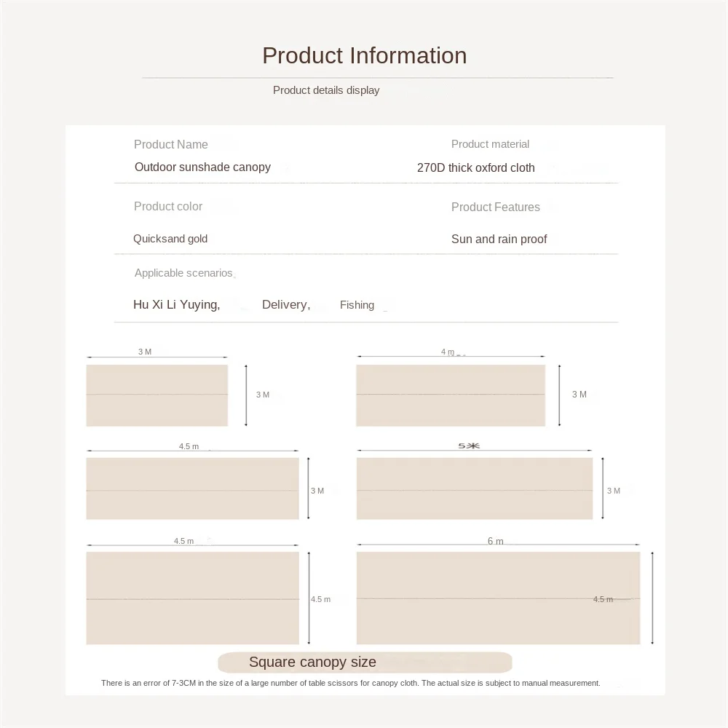Click the Product color label

[168, 206]
